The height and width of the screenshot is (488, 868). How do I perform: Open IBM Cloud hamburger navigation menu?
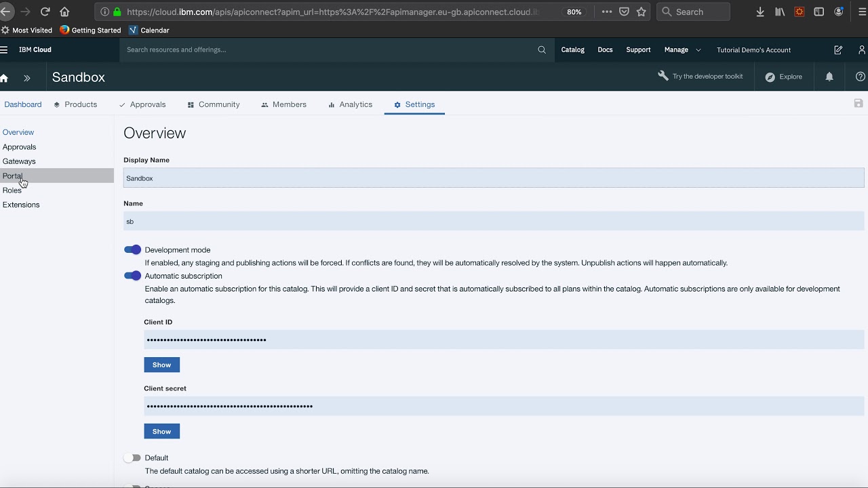(x=4, y=49)
